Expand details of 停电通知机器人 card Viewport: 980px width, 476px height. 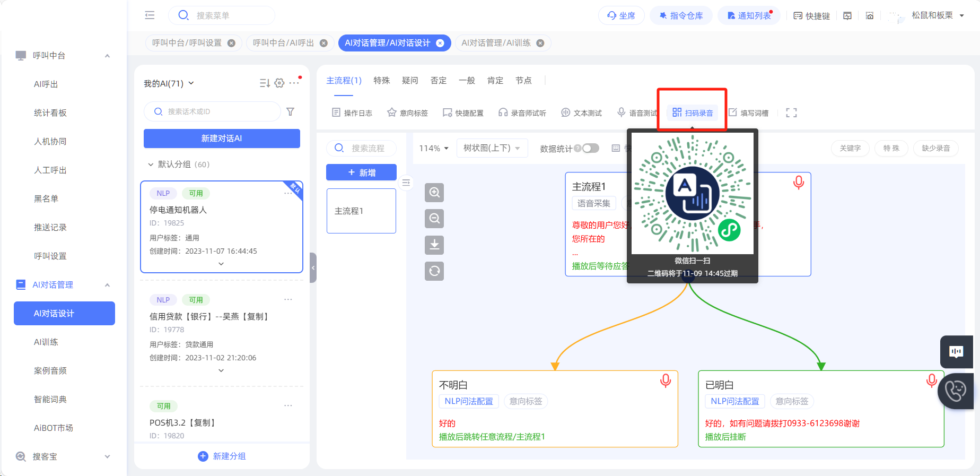pos(221,264)
